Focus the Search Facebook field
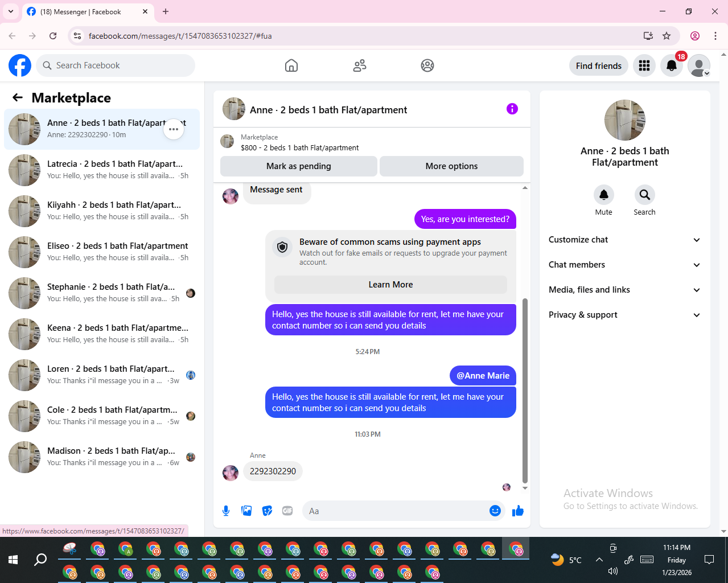The width and height of the screenshot is (728, 583). 116,65
